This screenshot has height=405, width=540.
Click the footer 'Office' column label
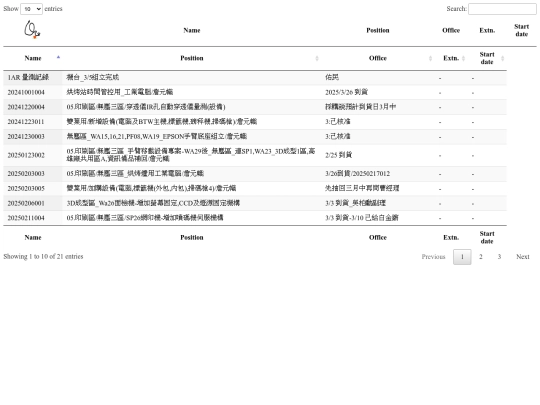pyautogui.click(x=378, y=238)
